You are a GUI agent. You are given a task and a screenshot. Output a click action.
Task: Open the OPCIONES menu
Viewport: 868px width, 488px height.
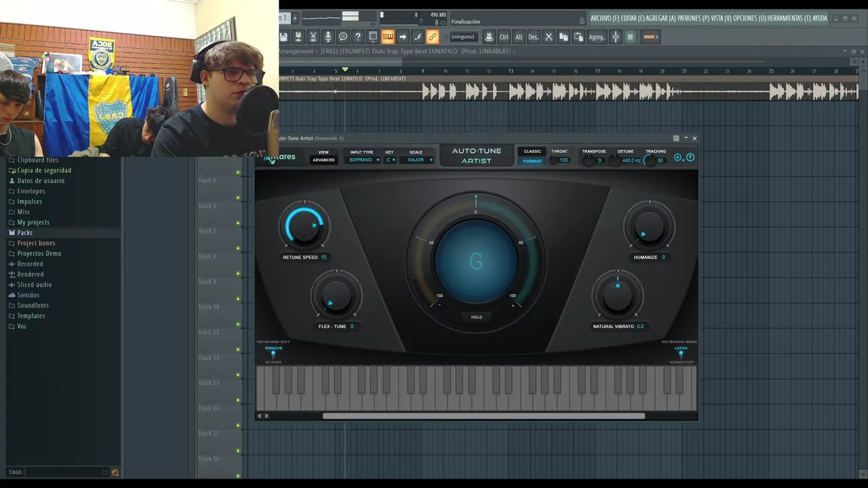tap(749, 18)
